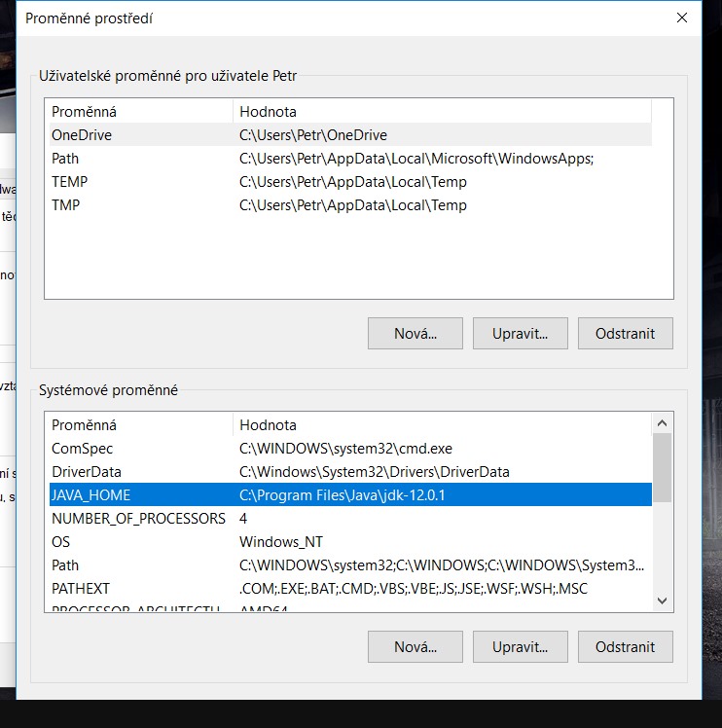Close the Proměnné prostředí dialog
722x728 pixels.
coord(681,18)
